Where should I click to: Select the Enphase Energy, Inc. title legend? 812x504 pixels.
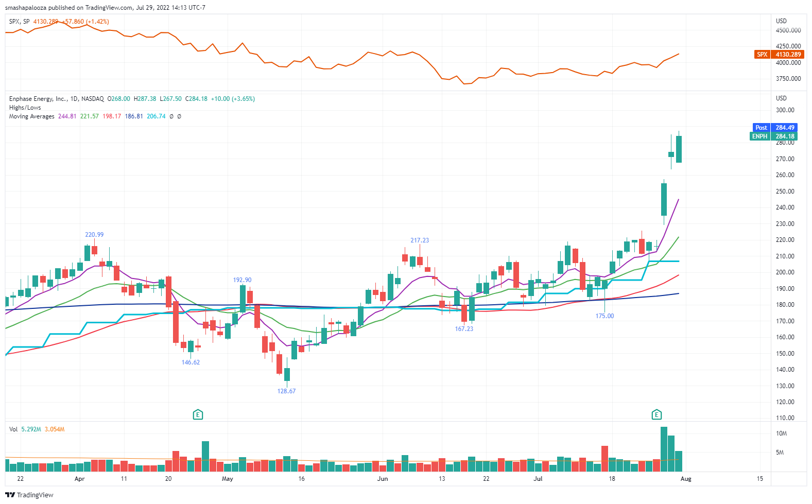(x=57, y=99)
